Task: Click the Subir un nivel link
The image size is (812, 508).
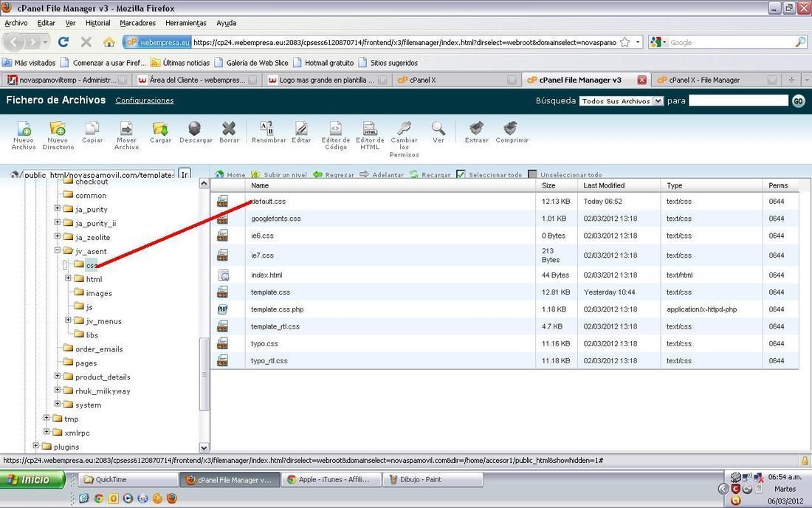Action: coord(280,174)
